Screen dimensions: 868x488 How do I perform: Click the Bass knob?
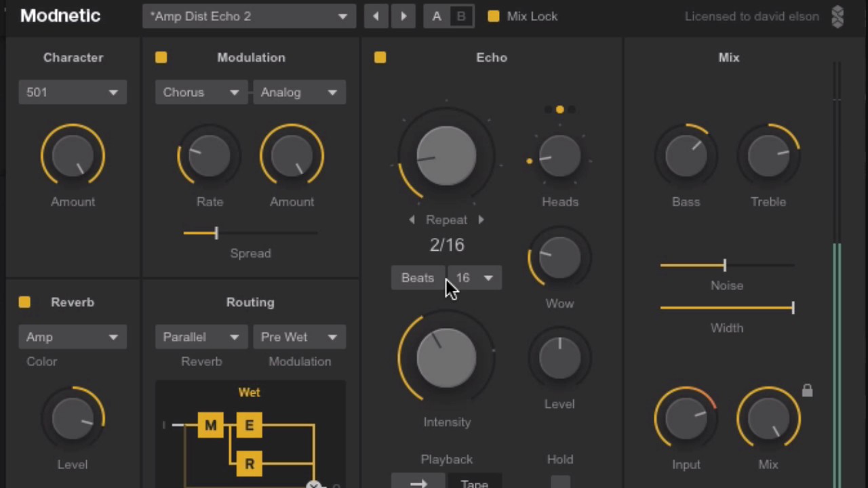click(x=686, y=155)
